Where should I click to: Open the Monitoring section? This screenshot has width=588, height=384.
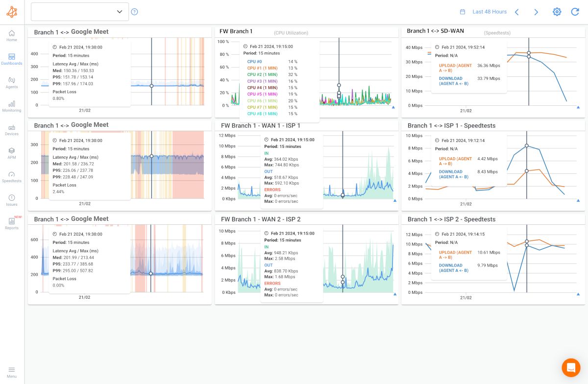(12, 106)
